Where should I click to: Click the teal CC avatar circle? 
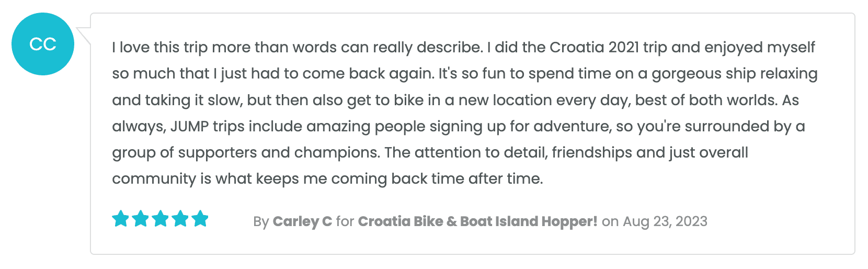coord(43,44)
